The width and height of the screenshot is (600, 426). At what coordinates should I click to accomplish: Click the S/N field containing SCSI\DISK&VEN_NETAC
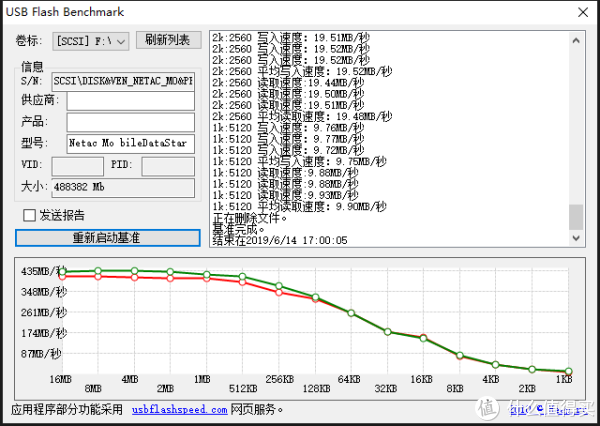[x=123, y=81]
